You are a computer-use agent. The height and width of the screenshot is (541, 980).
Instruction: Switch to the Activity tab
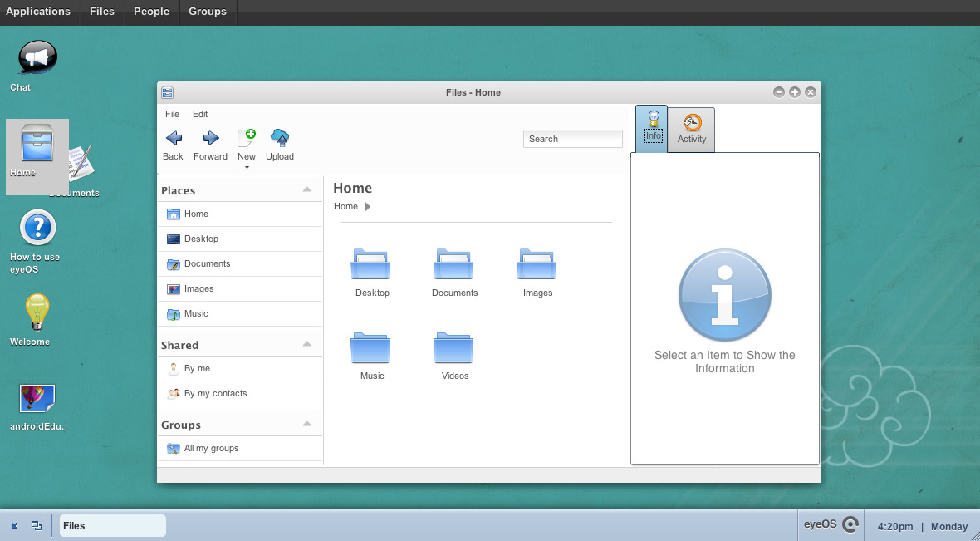click(x=691, y=130)
